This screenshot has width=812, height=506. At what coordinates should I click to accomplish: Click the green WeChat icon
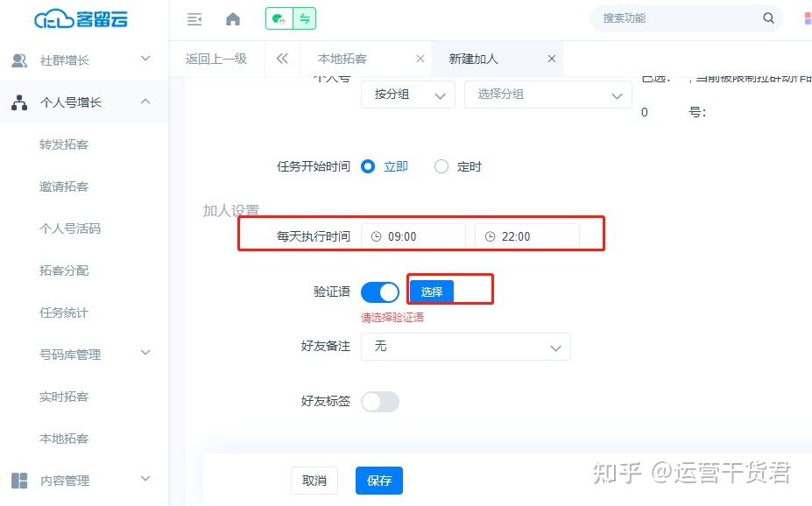coord(279,19)
